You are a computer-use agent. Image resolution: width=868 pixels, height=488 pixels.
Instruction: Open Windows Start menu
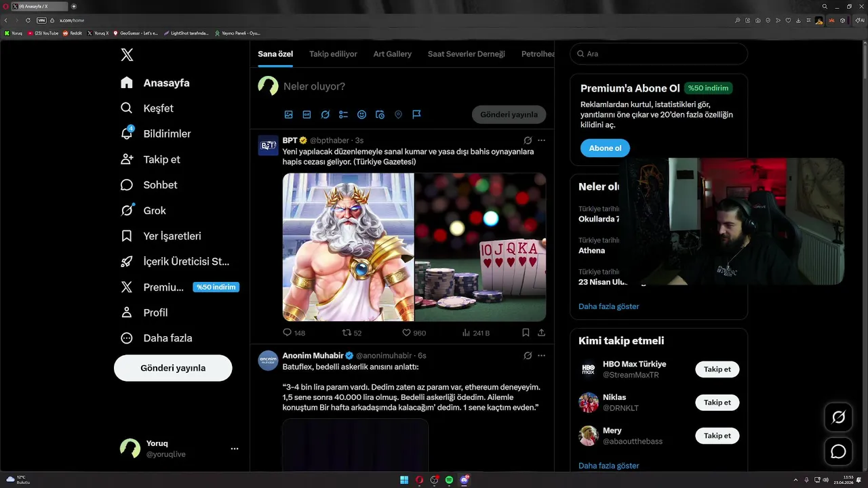[x=404, y=480]
